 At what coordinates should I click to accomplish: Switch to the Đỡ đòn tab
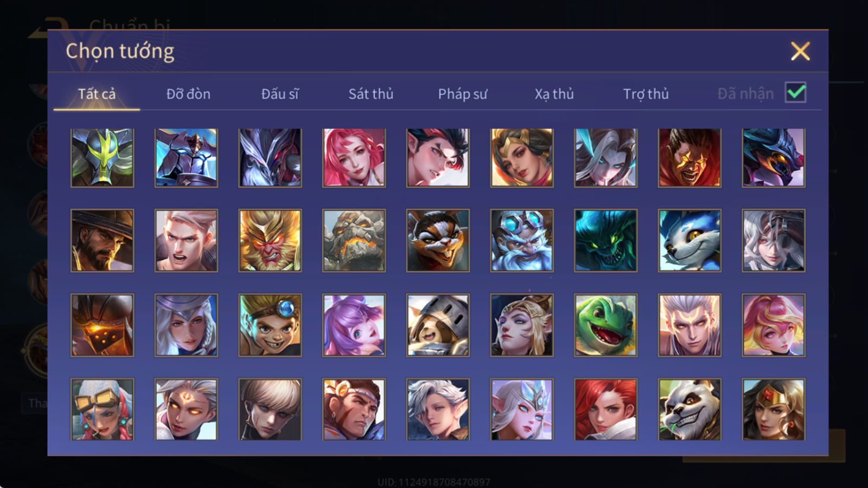click(188, 94)
